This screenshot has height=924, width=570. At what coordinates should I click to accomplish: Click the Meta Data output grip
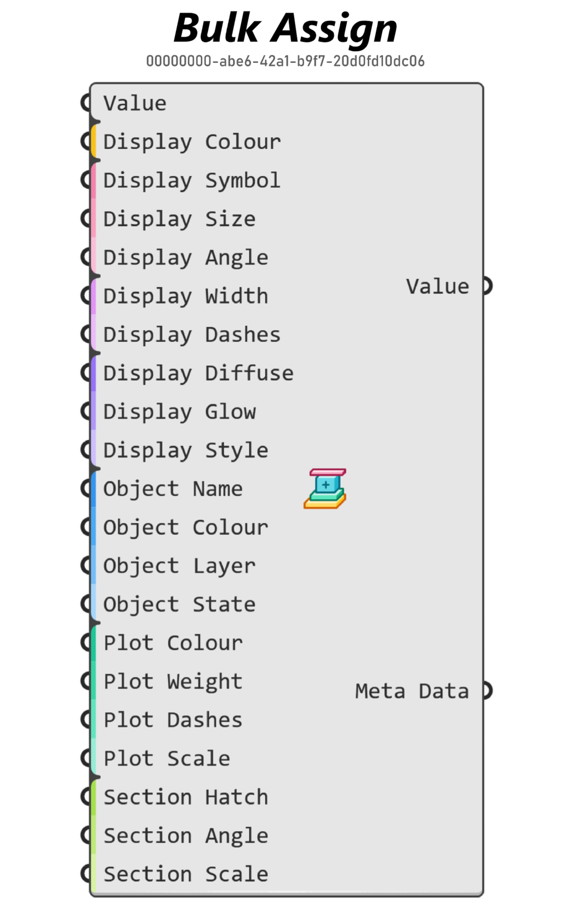[x=487, y=691]
